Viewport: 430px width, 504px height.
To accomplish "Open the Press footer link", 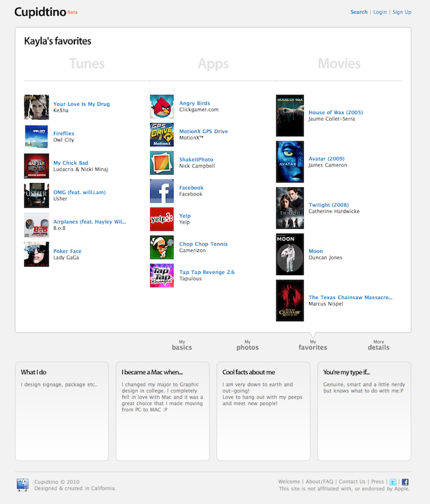I will 377,481.
